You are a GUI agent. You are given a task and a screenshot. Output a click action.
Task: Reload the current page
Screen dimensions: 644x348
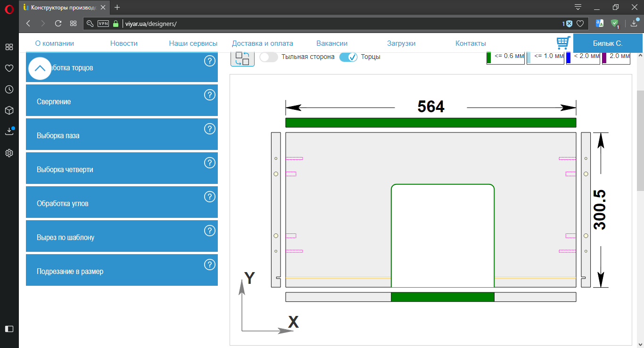pyautogui.click(x=58, y=24)
